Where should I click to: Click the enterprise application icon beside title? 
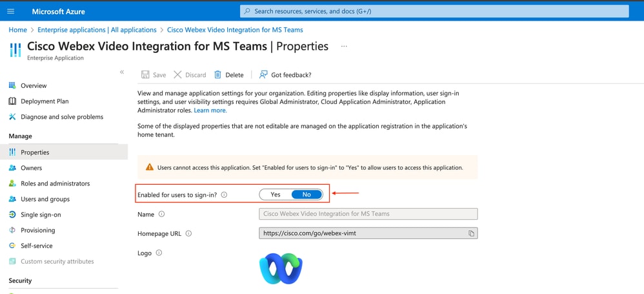[x=15, y=50]
